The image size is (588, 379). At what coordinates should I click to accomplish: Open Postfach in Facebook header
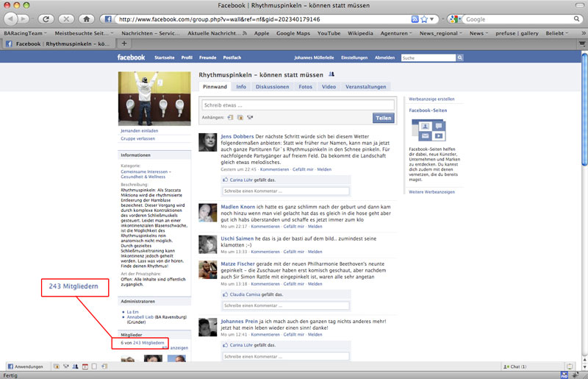click(232, 57)
